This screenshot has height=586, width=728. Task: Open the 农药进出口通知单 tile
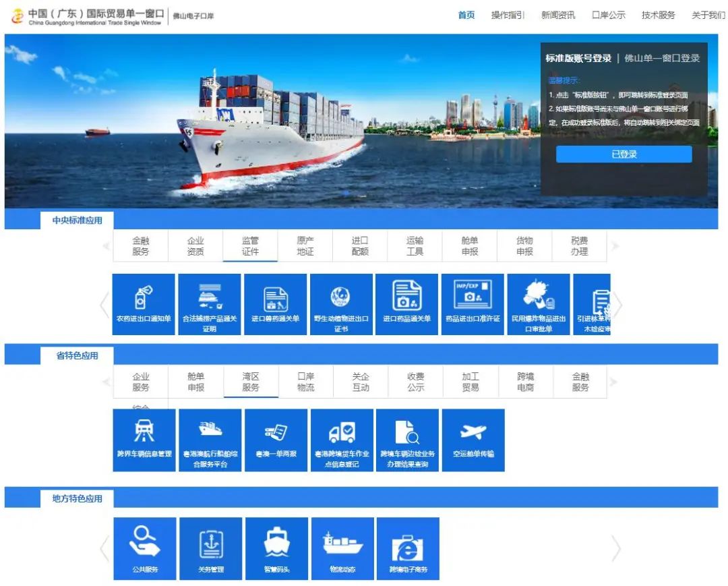(144, 304)
